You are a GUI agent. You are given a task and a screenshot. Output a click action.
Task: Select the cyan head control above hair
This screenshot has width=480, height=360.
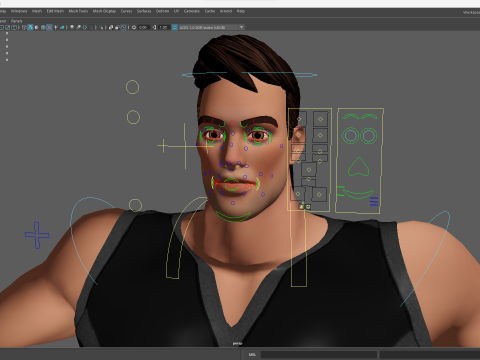coord(249,74)
